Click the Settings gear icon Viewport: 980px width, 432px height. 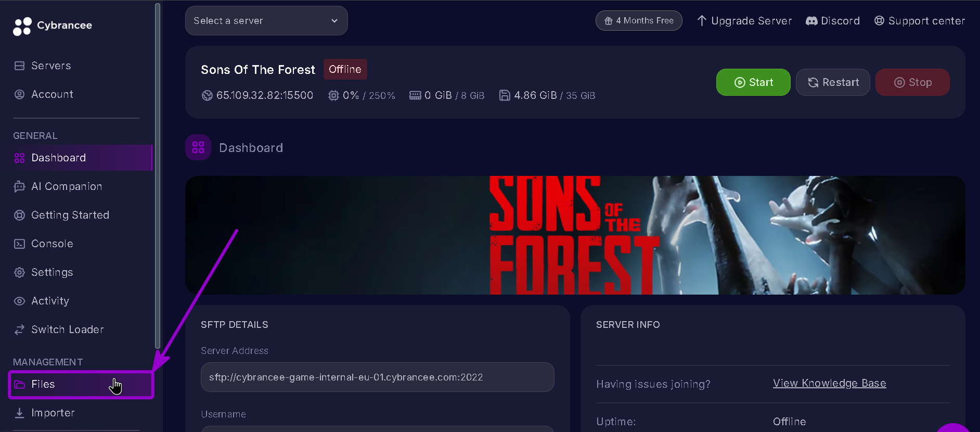point(20,272)
